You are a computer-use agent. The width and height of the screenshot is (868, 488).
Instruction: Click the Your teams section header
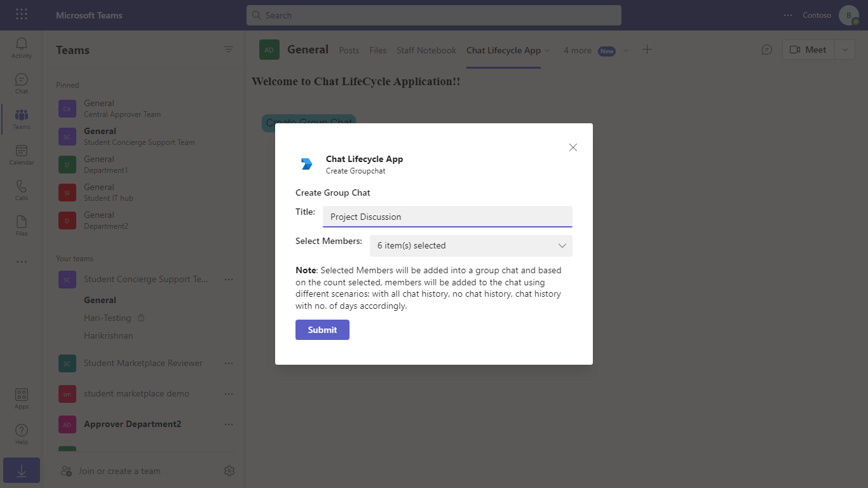[x=74, y=259]
